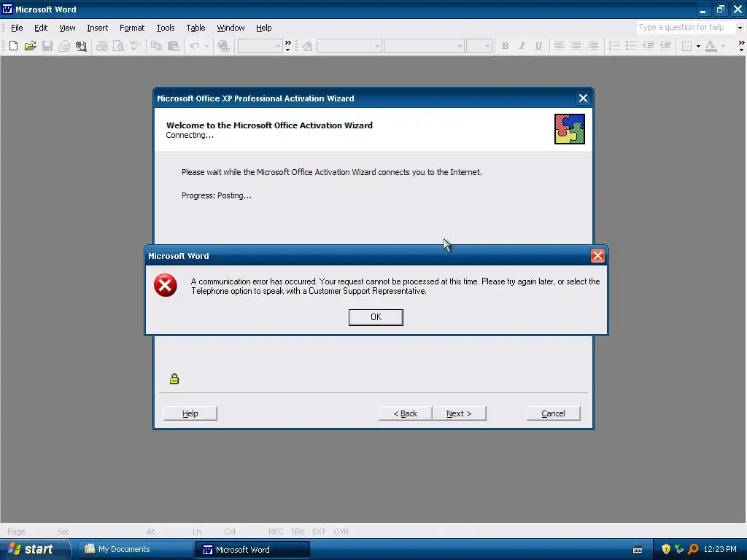The width and height of the screenshot is (747, 560).
Task: Click Next in the Activation Wizard
Action: (x=459, y=413)
